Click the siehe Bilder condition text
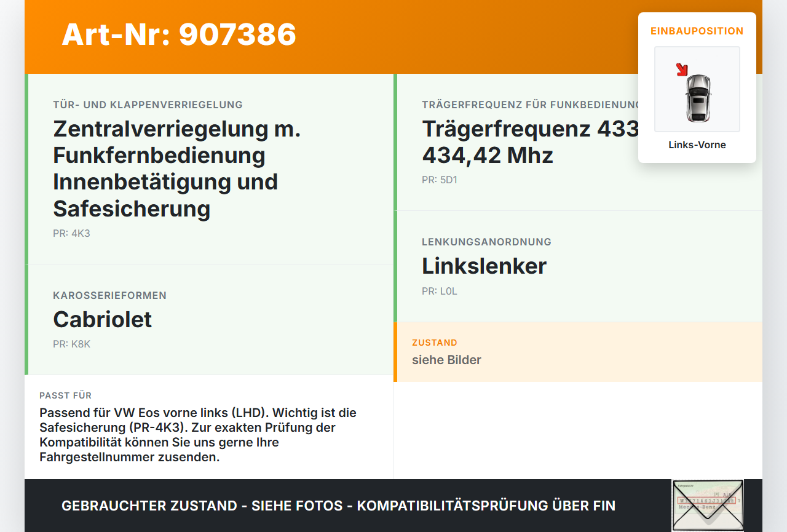 446,360
